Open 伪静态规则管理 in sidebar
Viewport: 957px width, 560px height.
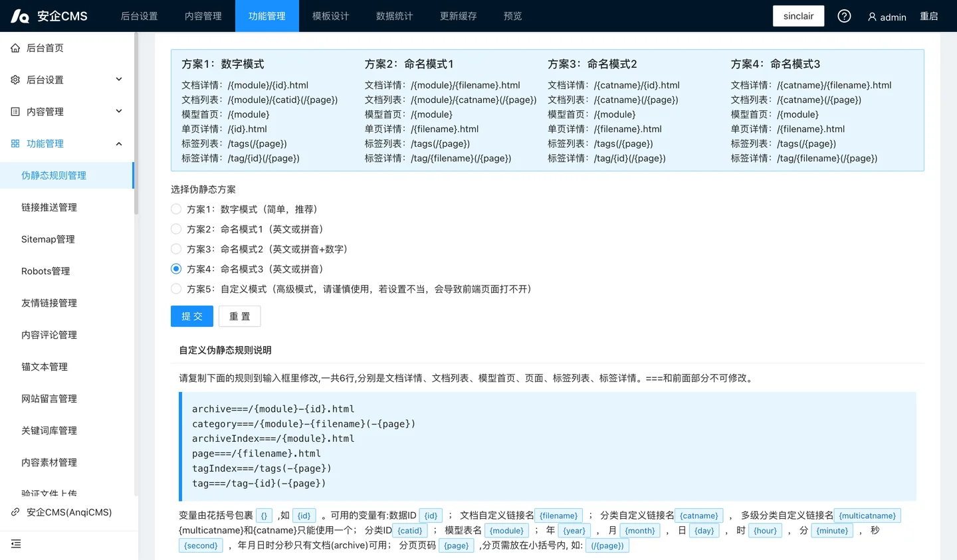(66, 175)
